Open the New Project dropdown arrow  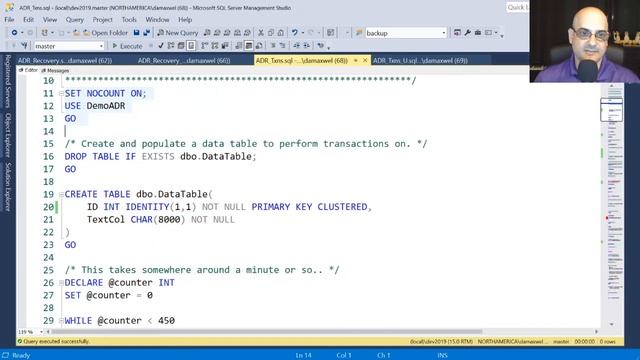[52, 33]
